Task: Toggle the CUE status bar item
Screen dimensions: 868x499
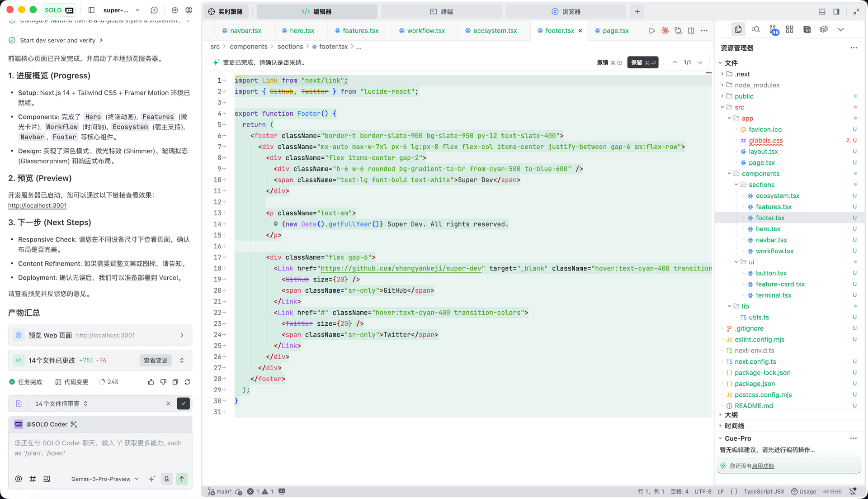Action: point(832,491)
